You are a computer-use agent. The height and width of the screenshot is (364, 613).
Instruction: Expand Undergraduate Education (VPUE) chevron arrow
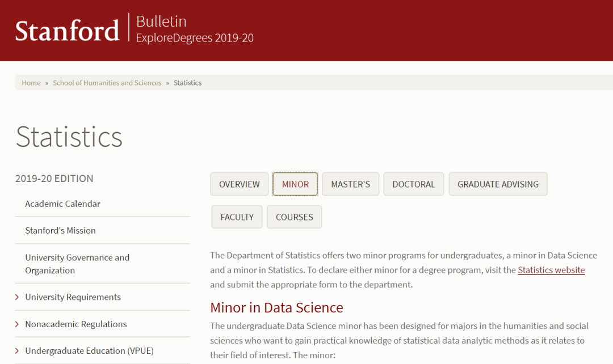click(17, 351)
